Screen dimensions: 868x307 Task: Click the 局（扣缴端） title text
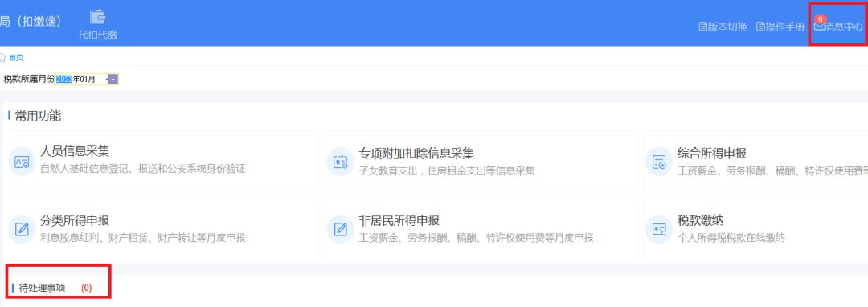point(31,21)
